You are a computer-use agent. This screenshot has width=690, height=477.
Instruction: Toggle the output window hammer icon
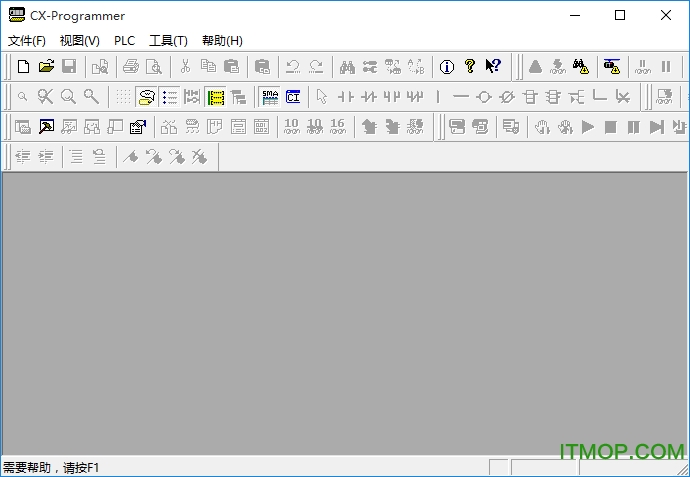46,127
